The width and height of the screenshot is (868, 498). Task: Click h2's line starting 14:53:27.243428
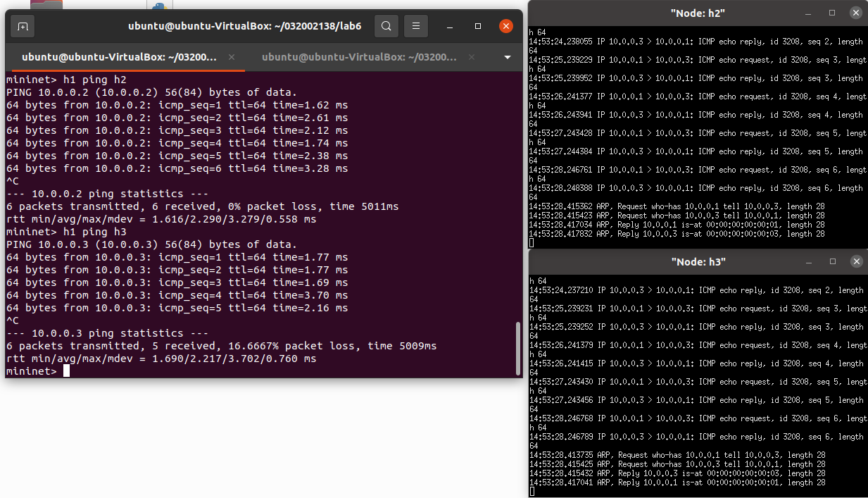tap(698, 133)
